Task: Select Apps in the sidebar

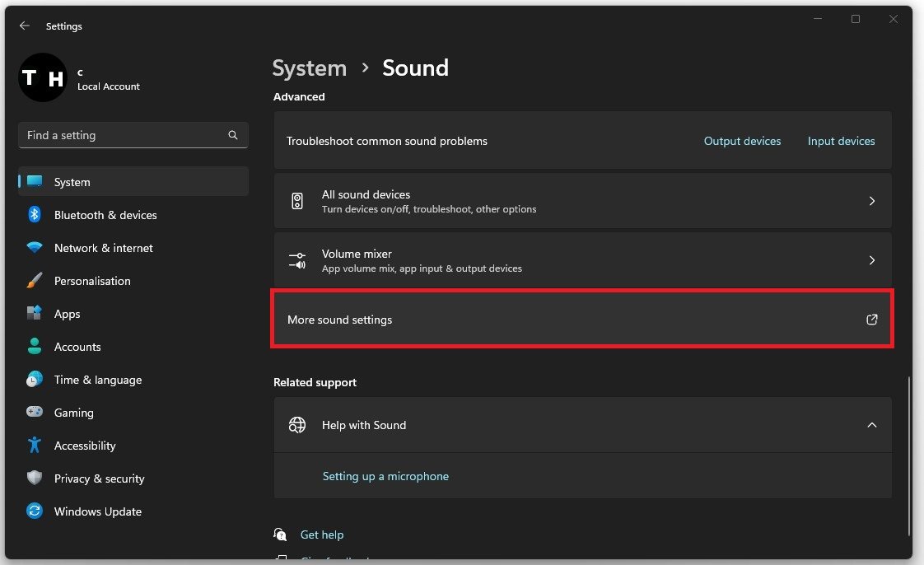Action: 68,314
